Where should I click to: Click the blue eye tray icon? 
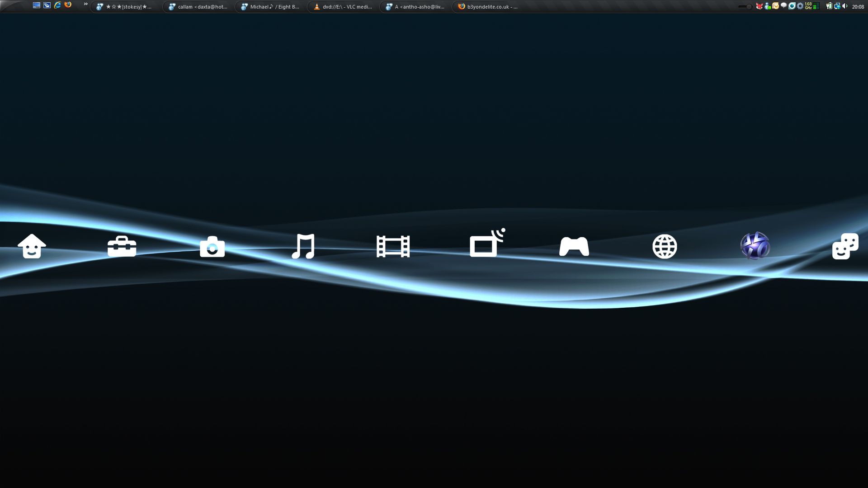pyautogui.click(x=792, y=6)
